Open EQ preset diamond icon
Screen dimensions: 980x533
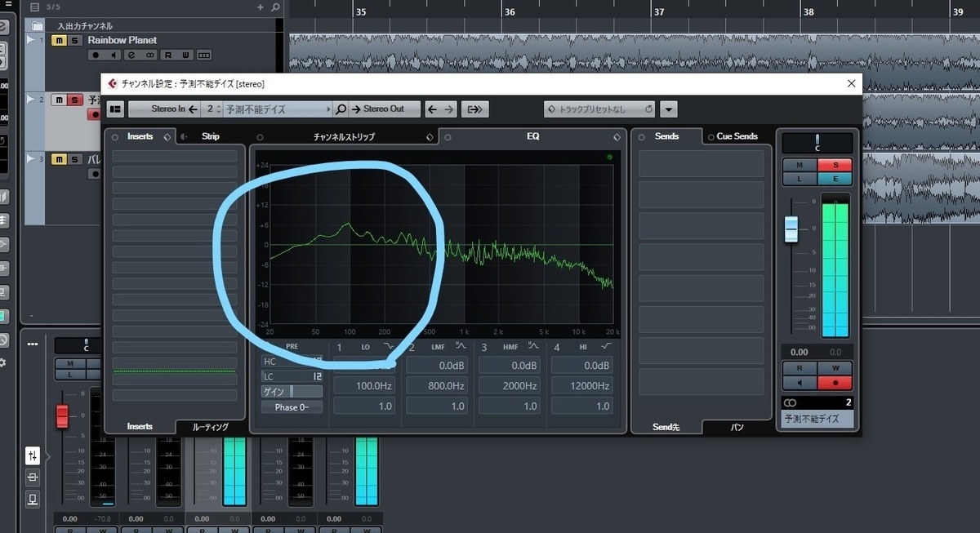[x=617, y=136]
